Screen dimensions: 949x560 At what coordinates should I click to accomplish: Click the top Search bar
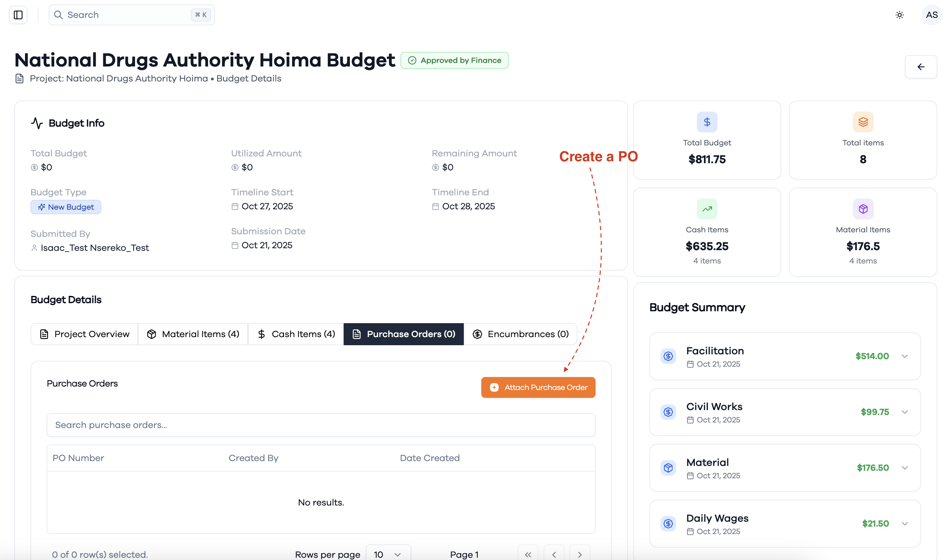[131, 15]
